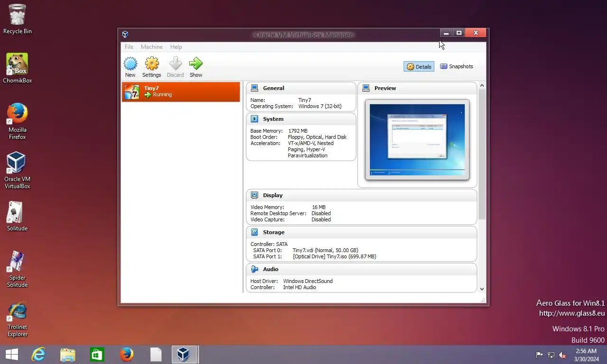Open File Explorer from the taskbar

pos(68,355)
